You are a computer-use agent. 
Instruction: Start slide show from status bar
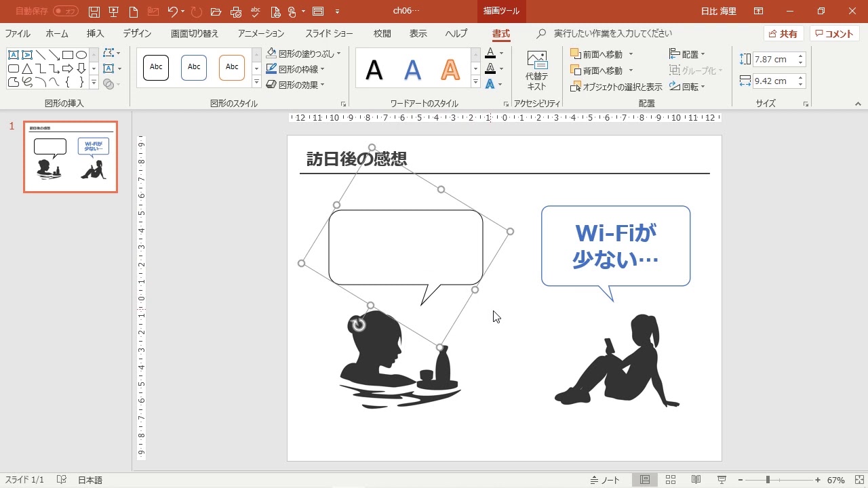coord(722,480)
